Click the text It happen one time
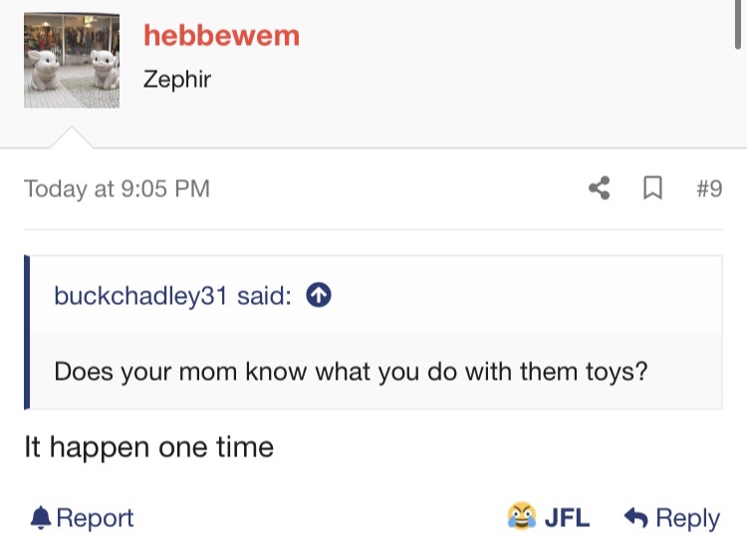747x560 pixels. coord(149,447)
